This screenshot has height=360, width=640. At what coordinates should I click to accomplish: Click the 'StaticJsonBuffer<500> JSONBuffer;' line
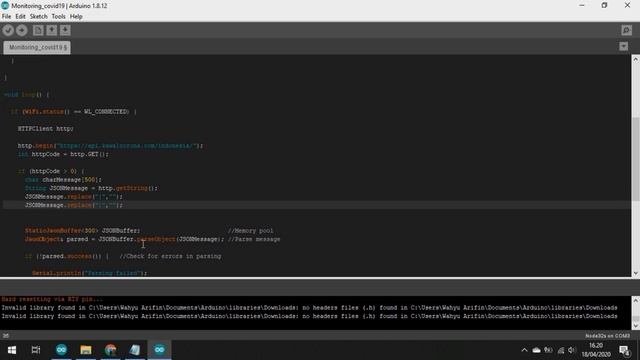[82, 231]
